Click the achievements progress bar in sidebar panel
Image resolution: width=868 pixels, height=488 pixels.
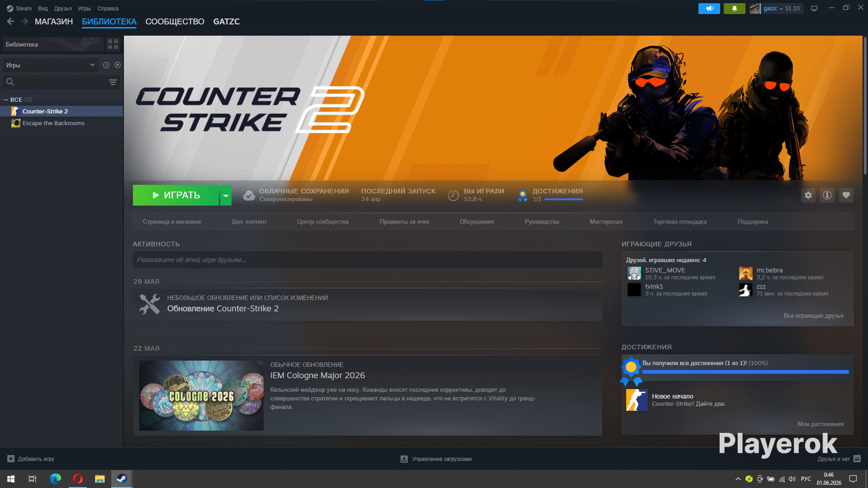745,372
